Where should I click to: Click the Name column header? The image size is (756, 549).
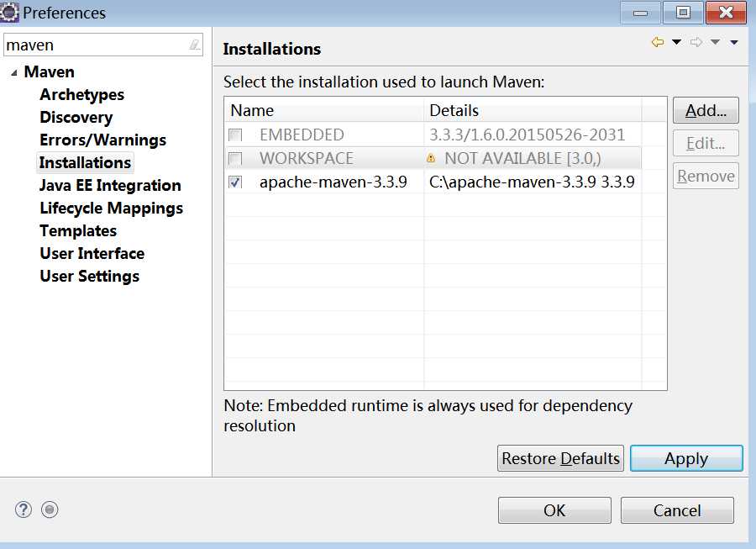(324, 110)
